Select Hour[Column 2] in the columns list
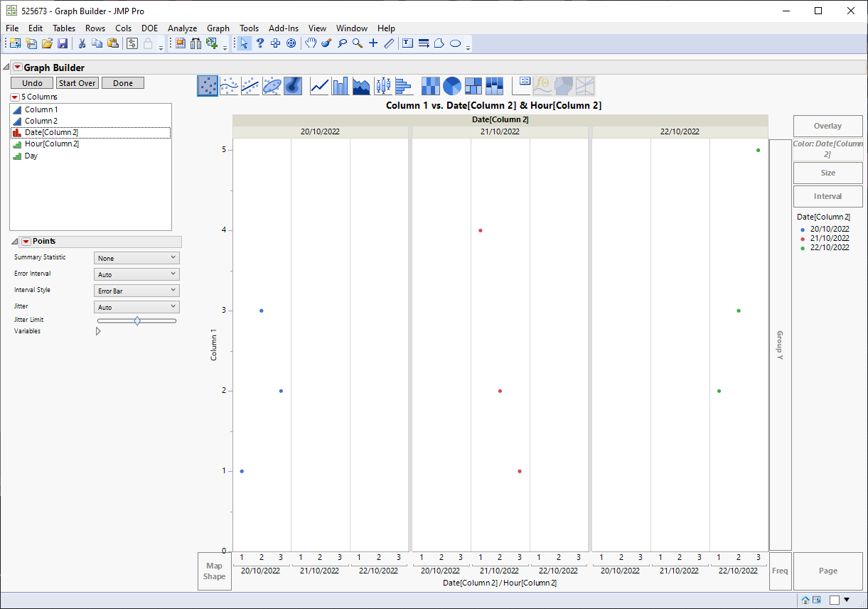The width and height of the screenshot is (868, 609). coord(51,144)
